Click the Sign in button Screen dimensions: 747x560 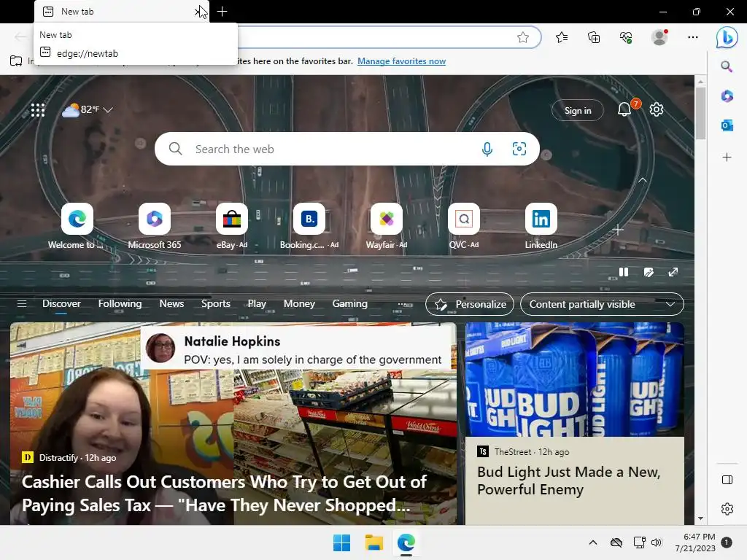[578, 111]
